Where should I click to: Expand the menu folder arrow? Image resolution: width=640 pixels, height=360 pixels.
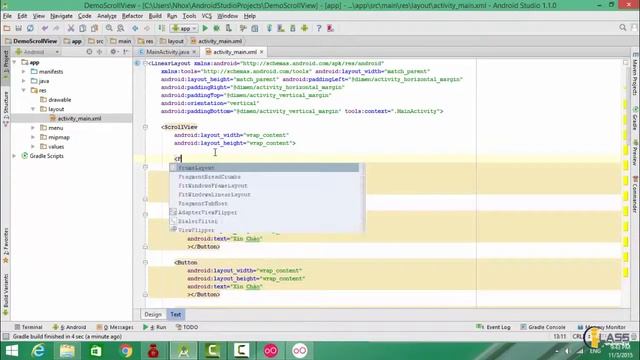pos(33,128)
